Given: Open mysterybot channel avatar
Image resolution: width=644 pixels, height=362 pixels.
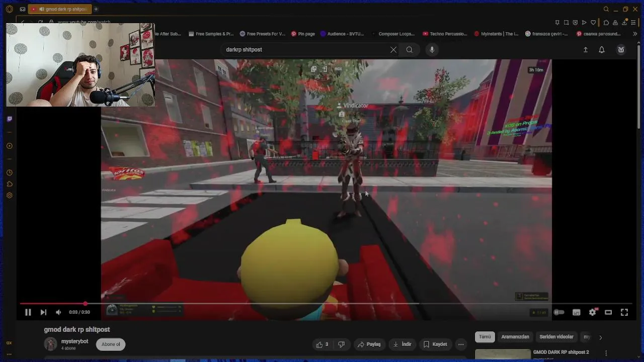Looking at the screenshot, I should tap(51, 344).
